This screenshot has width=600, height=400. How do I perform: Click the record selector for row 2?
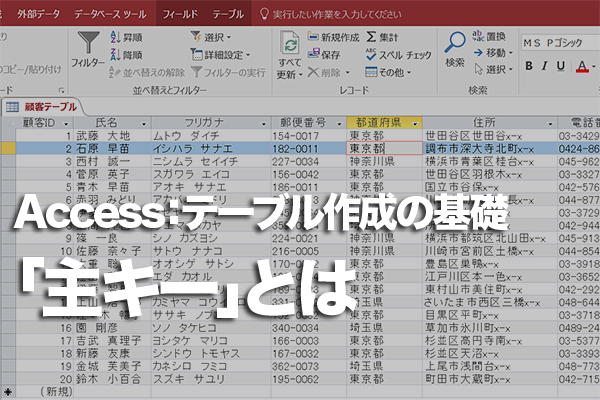click(8, 149)
